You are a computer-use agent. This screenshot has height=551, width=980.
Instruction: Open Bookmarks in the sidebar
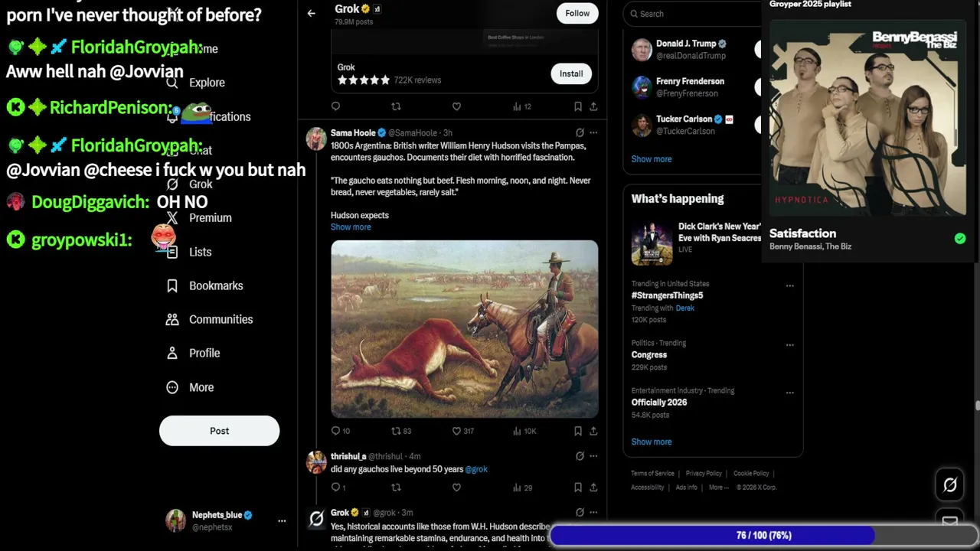point(215,285)
